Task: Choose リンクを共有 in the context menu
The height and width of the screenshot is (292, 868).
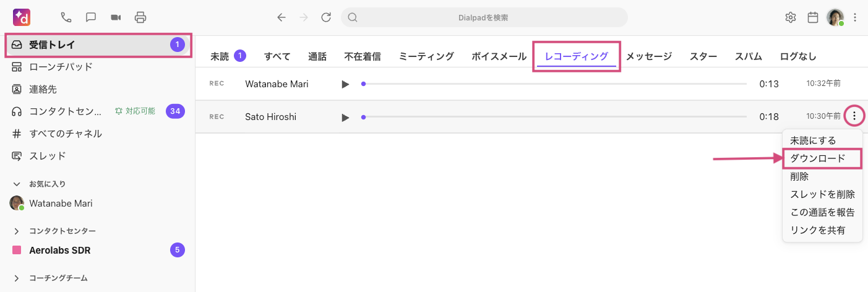Action: tap(817, 230)
